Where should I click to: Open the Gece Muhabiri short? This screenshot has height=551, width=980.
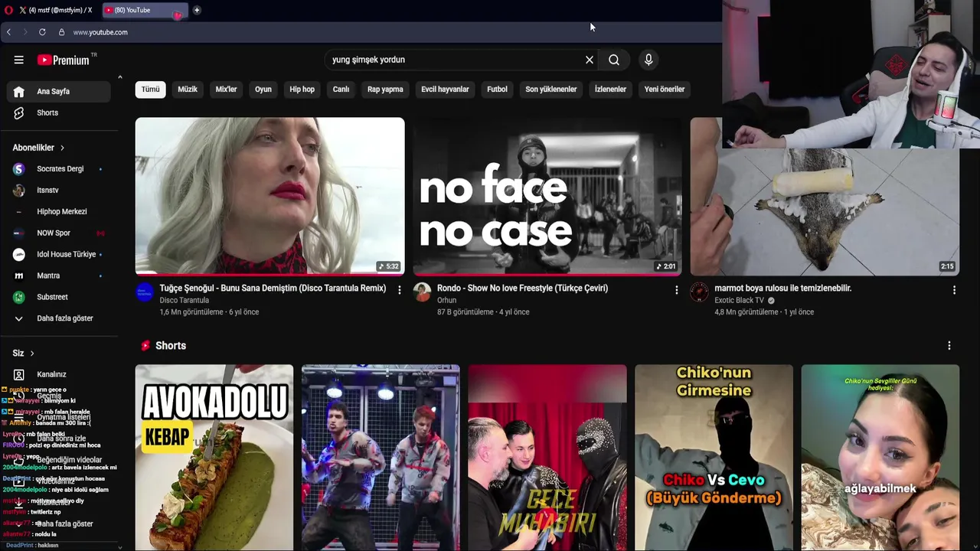[x=547, y=458]
